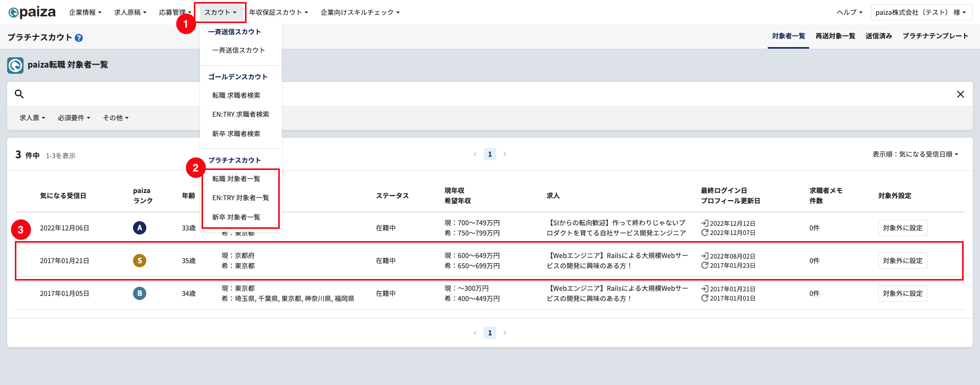Click 対象外設定 column header
980x385 pixels.
click(895, 196)
